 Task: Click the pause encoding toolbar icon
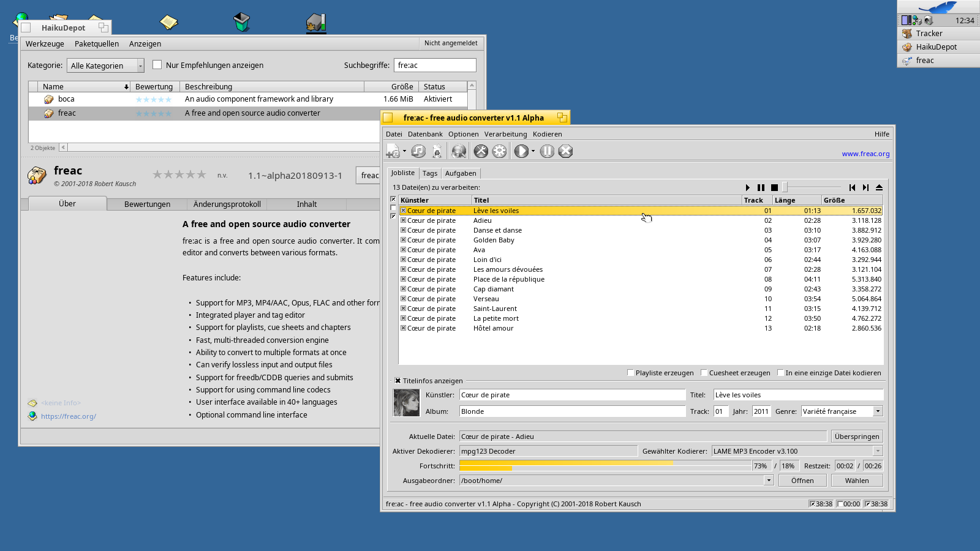tap(547, 151)
